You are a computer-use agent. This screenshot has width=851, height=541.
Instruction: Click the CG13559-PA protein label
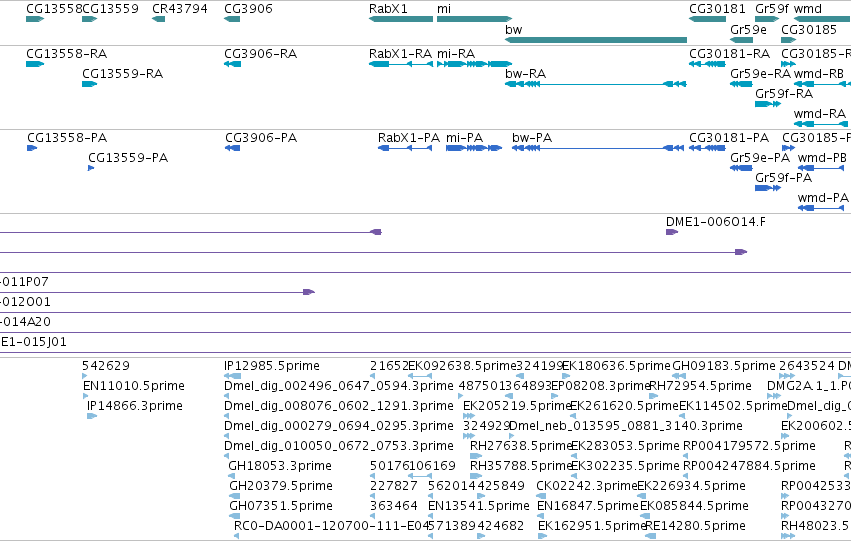click(x=128, y=158)
